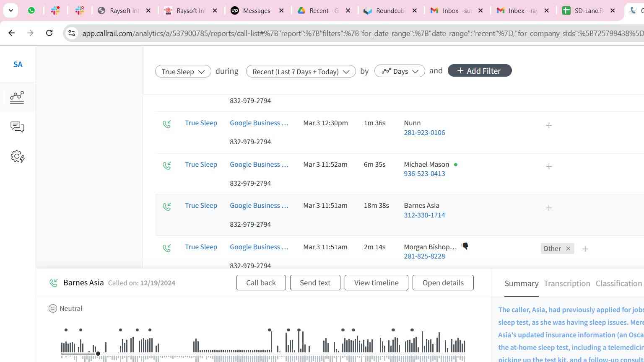Open phone number 281-923-0106 link
This screenshot has width=644, height=362.
point(424,132)
